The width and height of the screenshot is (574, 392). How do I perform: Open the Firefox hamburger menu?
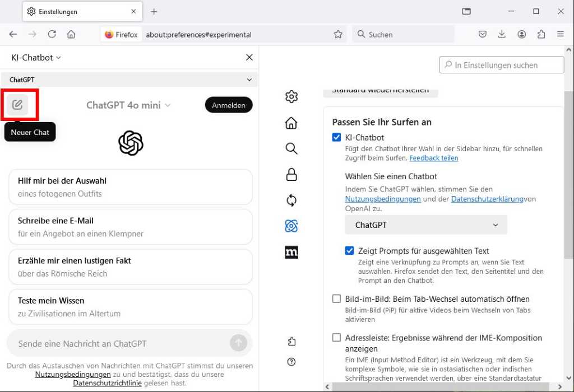(x=561, y=34)
